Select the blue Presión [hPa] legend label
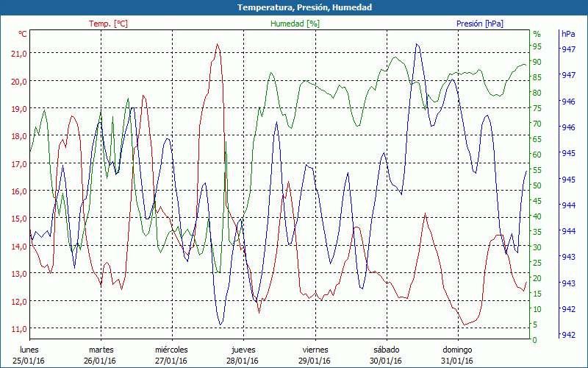Viewport: 588px width, 368px height. [479, 24]
